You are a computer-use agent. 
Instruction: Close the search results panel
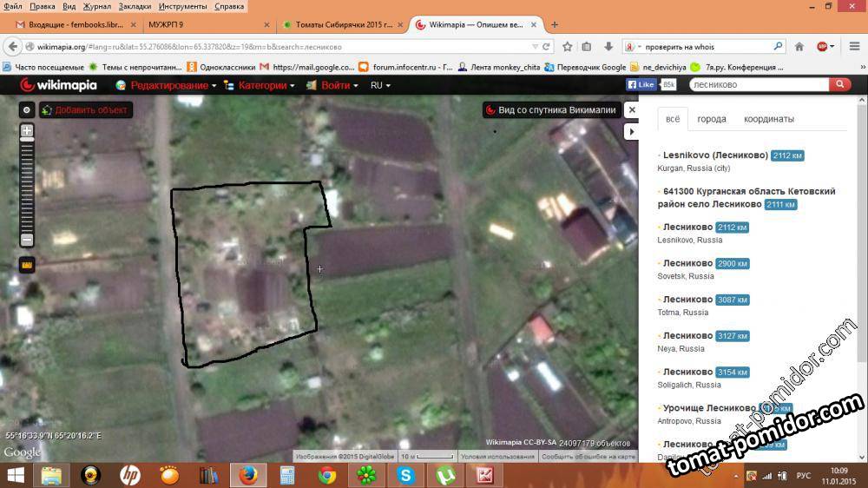[632, 110]
